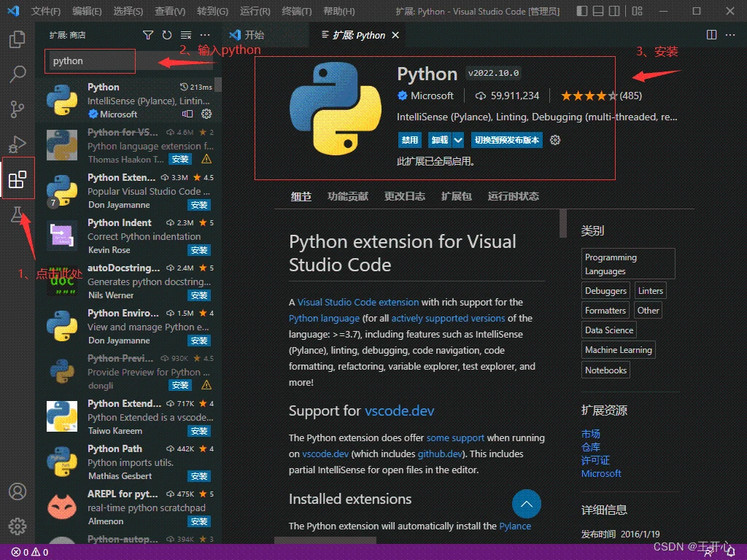Open editor more actions ellipsis
This screenshot has width=747, height=560.
729,35
